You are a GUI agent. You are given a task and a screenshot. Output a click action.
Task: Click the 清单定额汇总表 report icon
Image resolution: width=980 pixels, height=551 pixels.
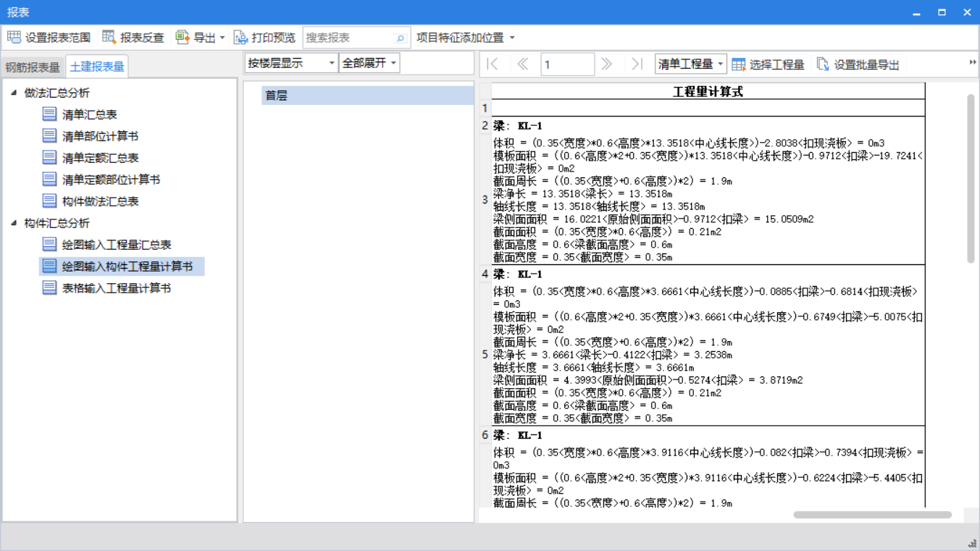49,157
